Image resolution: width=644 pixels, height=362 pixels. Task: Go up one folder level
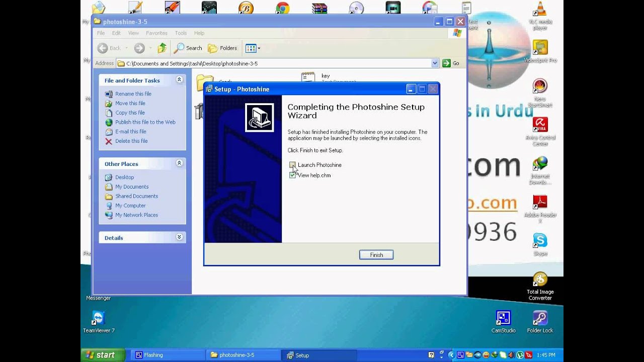162,48
